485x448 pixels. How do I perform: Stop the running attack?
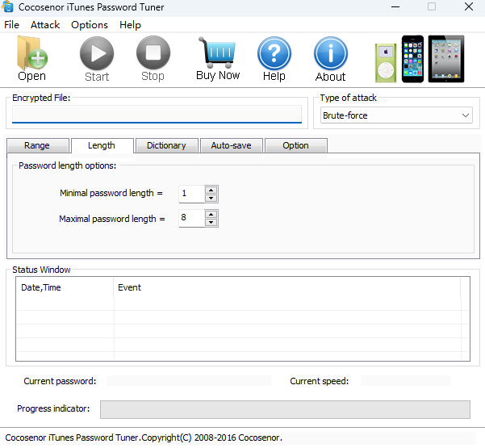[153, 58]
